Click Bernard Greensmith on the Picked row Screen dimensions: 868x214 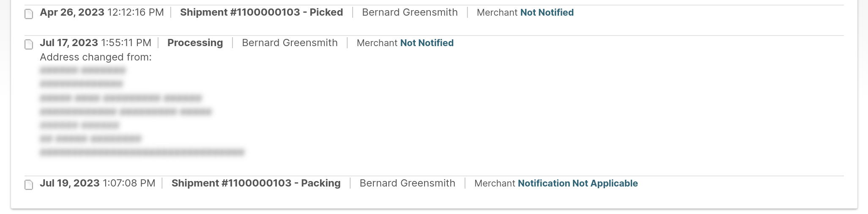pyautogui.click(x=410, y=13)
